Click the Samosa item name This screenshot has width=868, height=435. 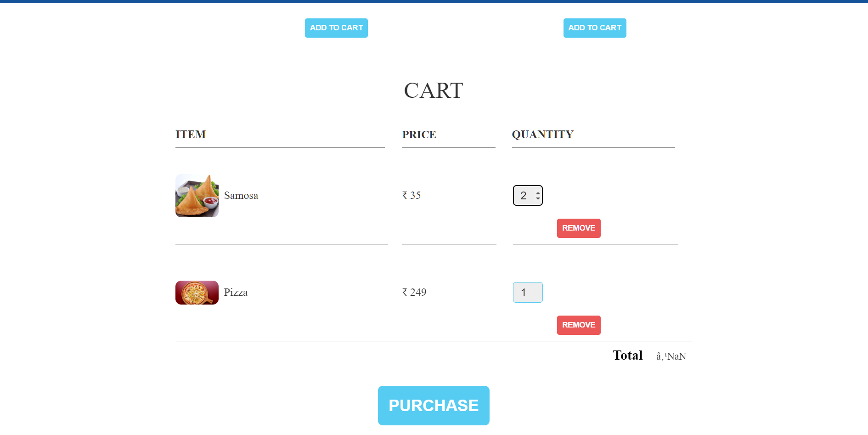coord(241,195)
